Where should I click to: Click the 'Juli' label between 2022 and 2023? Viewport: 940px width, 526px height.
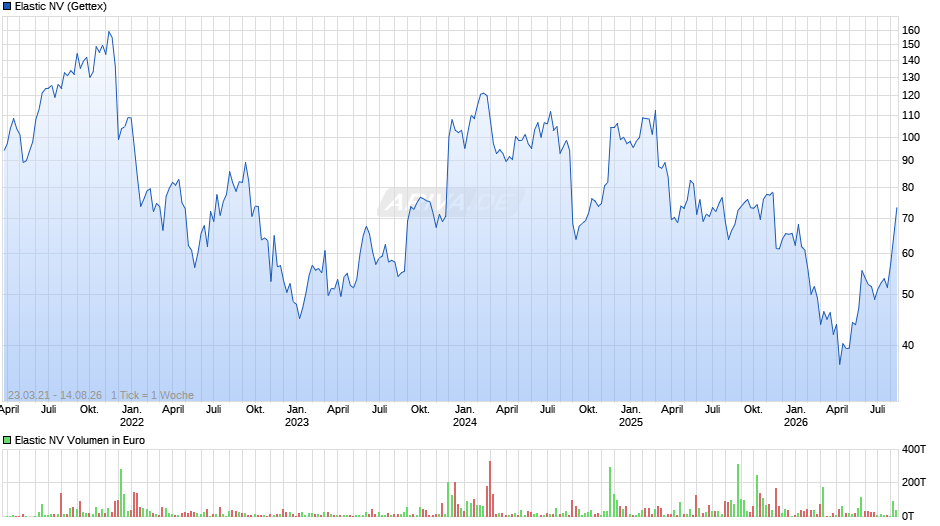(x=213, y=410)
